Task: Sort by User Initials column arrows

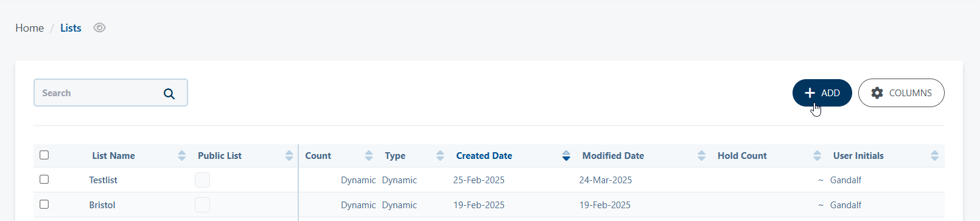Action: tap(934, 156)
